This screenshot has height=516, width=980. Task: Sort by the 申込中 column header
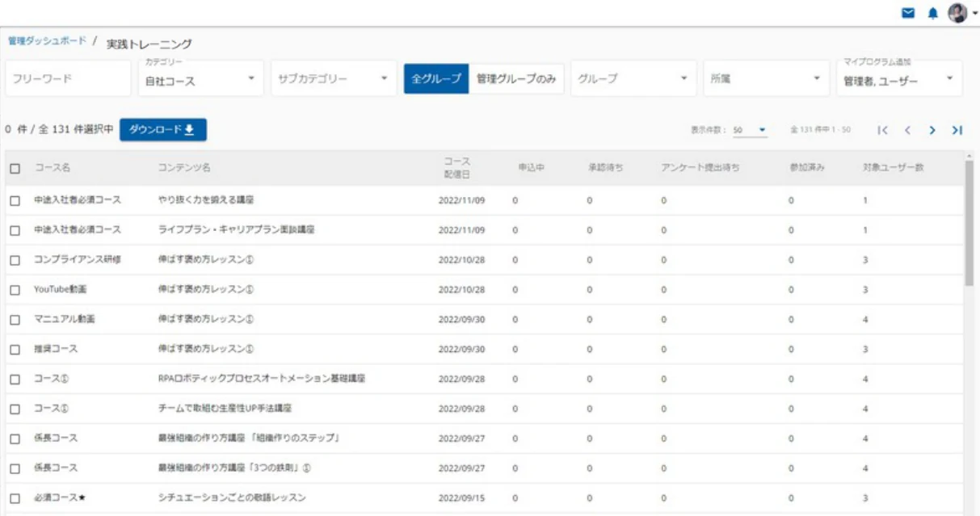point(531,169)
